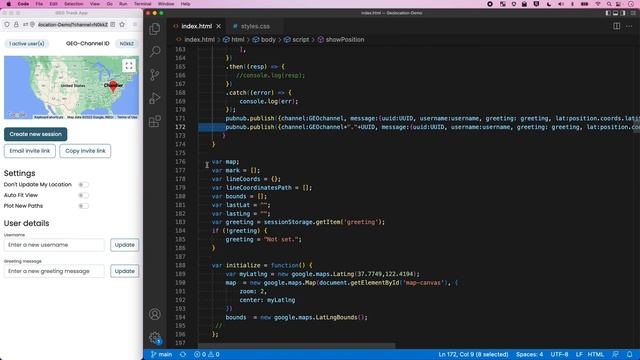The image size is (640, 360).
Task: Open the notifications bell in status bar
Action: pos(629,354)
